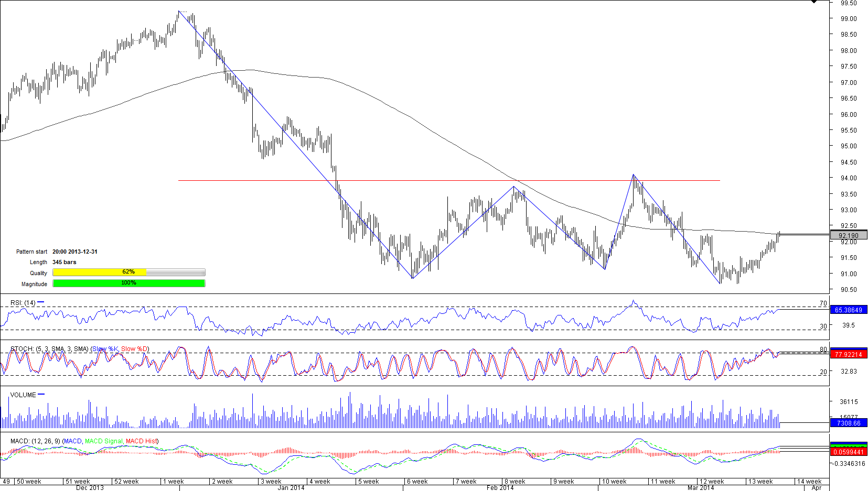Image resolution: width=868 pixels, height=491 pixels.
Task: Click the blue volume value label 7308.66
Action: (848, 423)
